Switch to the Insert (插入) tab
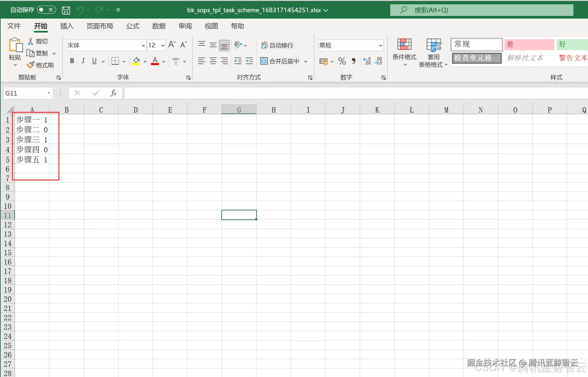Image resolution: width=588 pixels, height=377 pixels. click(x=67, y=26)
